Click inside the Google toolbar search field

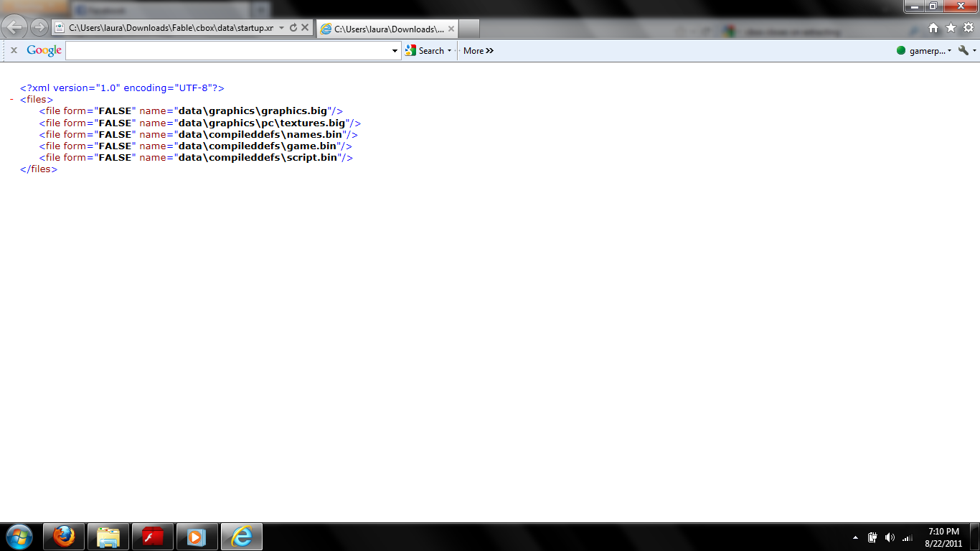click(x=228, y=51)
